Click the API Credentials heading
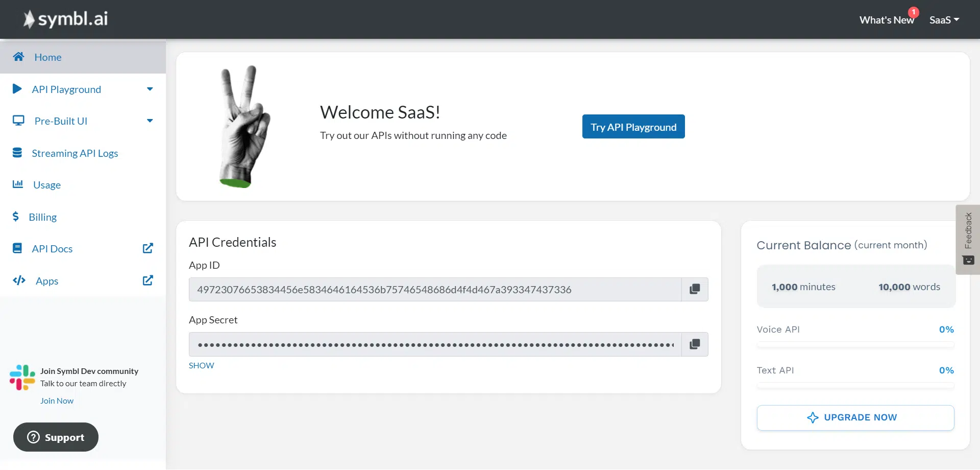The height and width of the screenshot is (470, 980). click(x=233, y=242)
